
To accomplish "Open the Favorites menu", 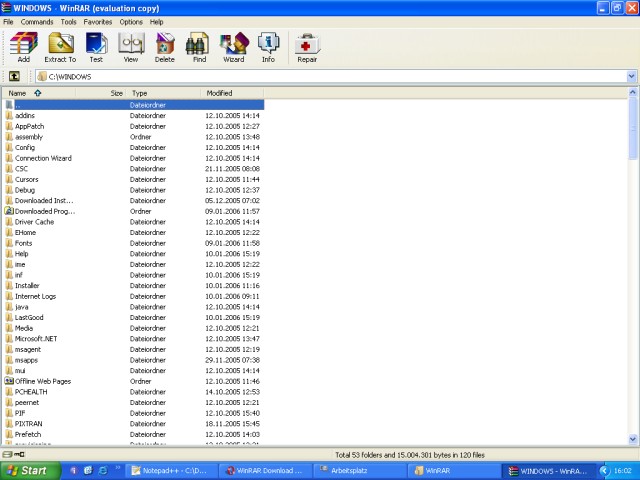I will pos(98,22).
